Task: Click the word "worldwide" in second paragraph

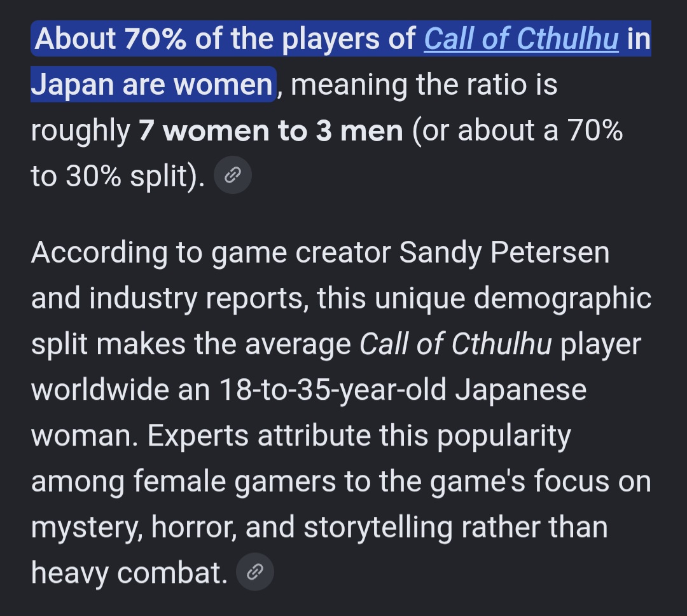Action: tap(100, 389)
